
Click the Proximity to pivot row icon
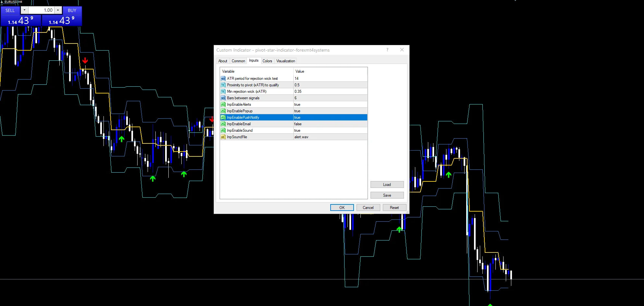tap(223, 85)
